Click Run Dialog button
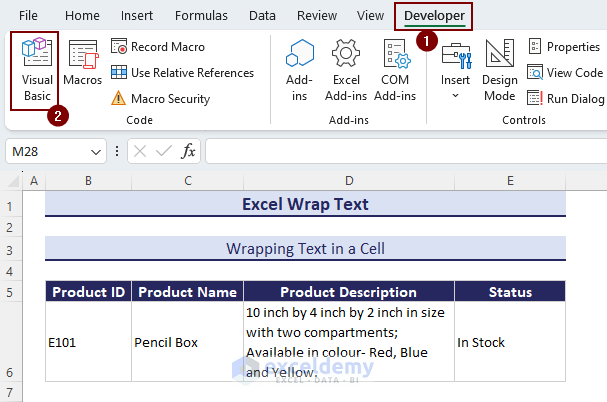This screenshot has height=402, width=607. pyautogui.click(x=566, y=98)
